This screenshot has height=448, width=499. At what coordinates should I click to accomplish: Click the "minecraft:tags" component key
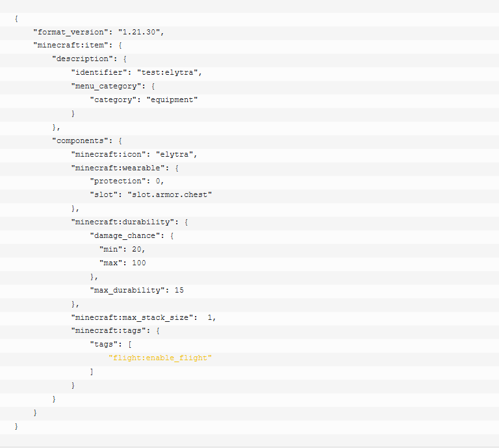click(110, 331)
